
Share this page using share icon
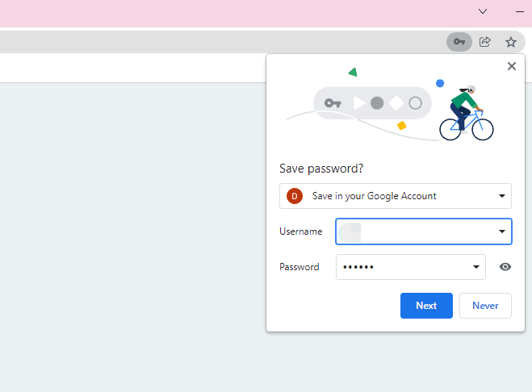pos(485,42)
